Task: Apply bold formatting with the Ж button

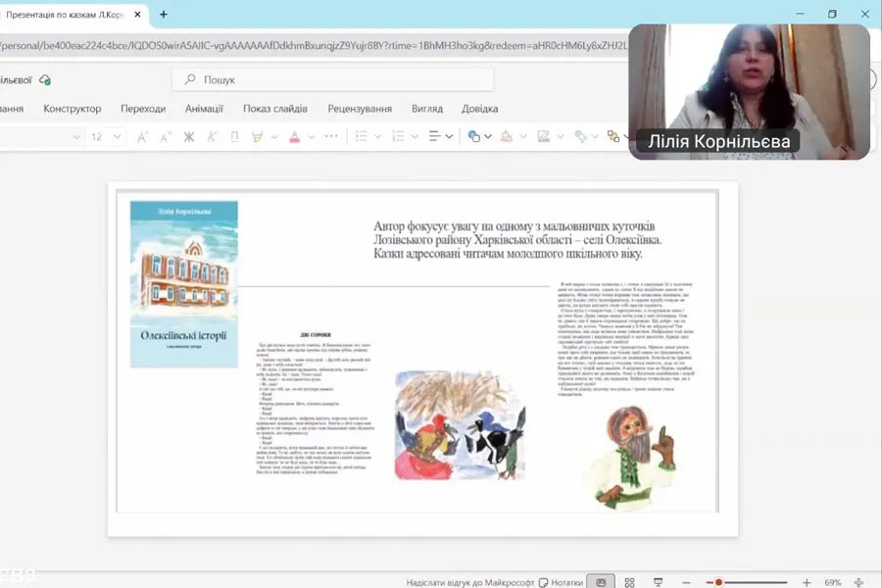Action: click(189, 137)
